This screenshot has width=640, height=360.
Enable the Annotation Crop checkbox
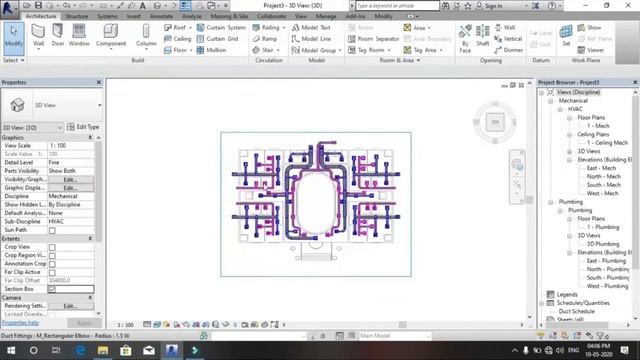(x=52, y=264)
